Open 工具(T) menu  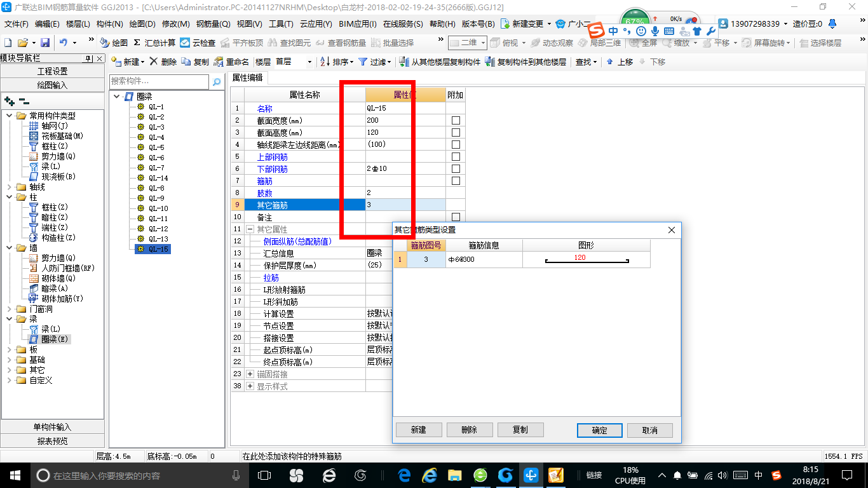click(x=281, y=24)
